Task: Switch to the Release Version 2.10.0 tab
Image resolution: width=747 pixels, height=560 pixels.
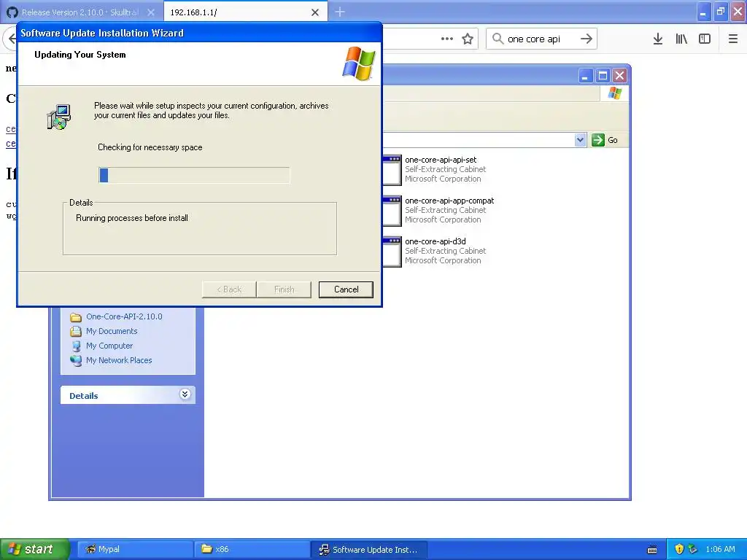Action: (80, 12)
